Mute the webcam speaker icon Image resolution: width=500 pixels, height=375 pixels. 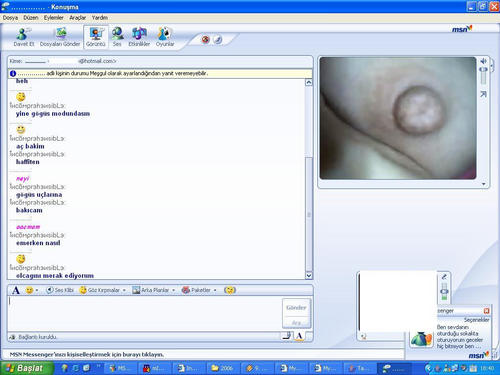(x=483, y=61)
